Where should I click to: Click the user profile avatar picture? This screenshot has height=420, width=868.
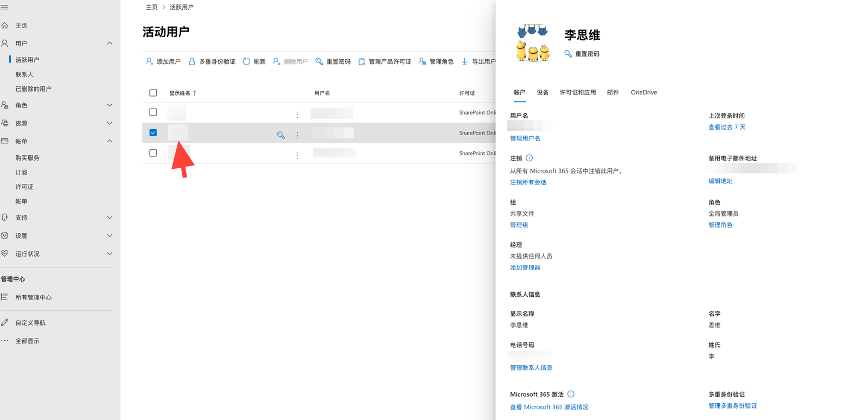pos(533,43)
